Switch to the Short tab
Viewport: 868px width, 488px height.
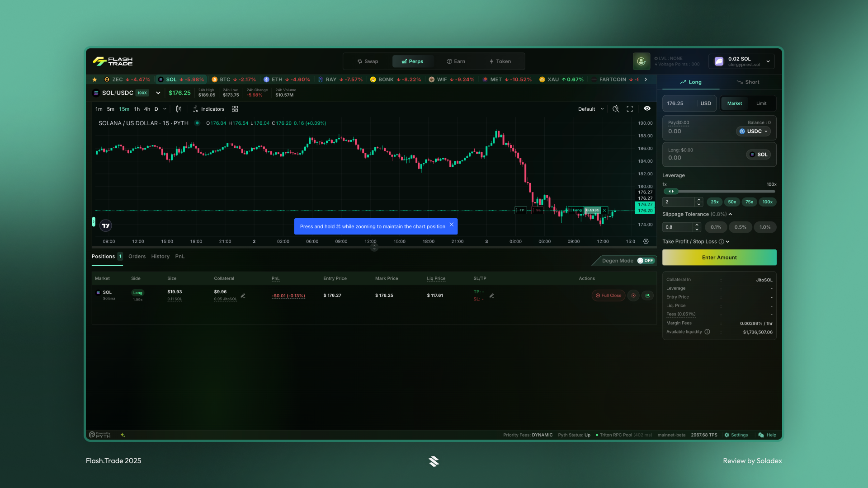[749, 82]
